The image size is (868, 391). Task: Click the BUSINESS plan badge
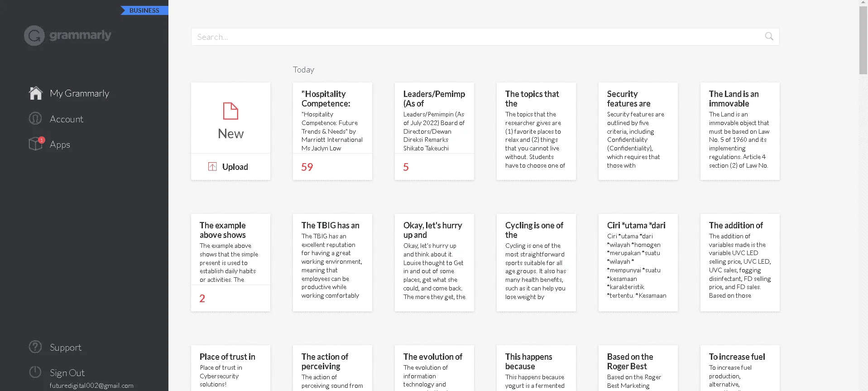144,10
